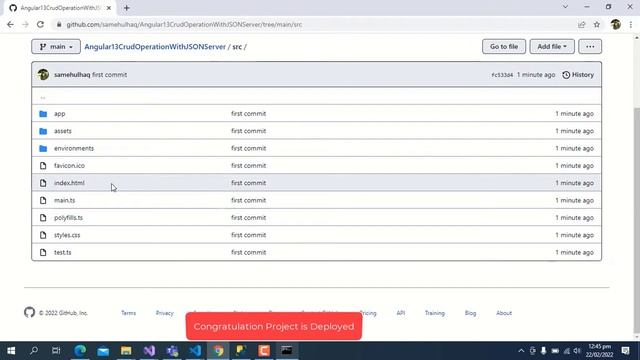Viewport: 640px width, 360px height.
Task: Open the environments folder icon
Action: pyautogui.click(x=43, y=149)
